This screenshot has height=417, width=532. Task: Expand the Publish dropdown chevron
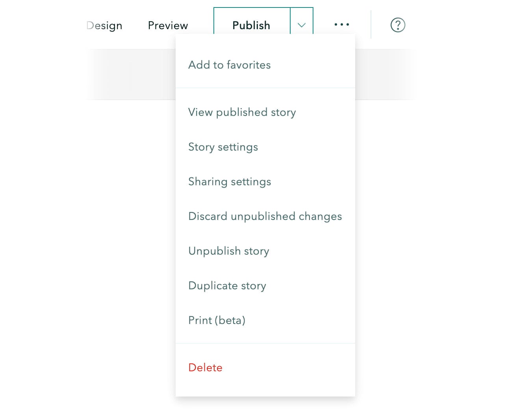pyautogui.click(x=302, y=25)
